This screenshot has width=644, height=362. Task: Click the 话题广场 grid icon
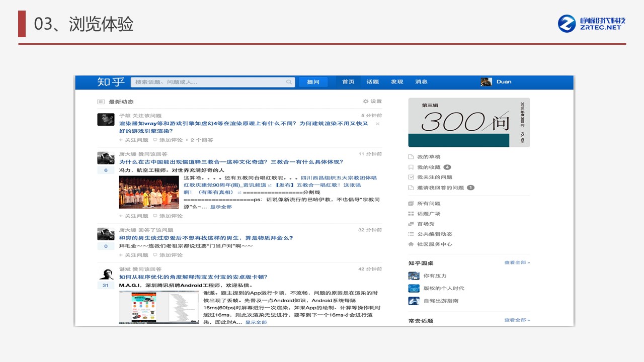(411, 214)
